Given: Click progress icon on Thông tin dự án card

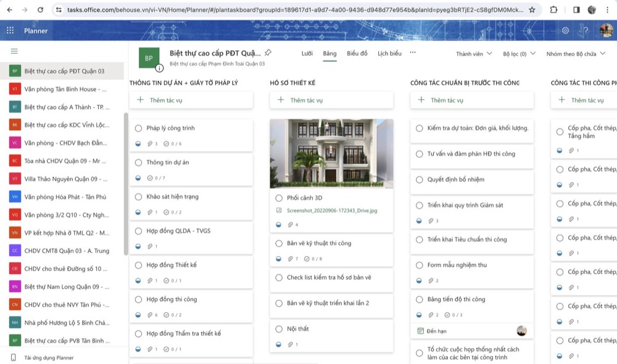Looking at the screenshot, I should (x=138, y=178).
